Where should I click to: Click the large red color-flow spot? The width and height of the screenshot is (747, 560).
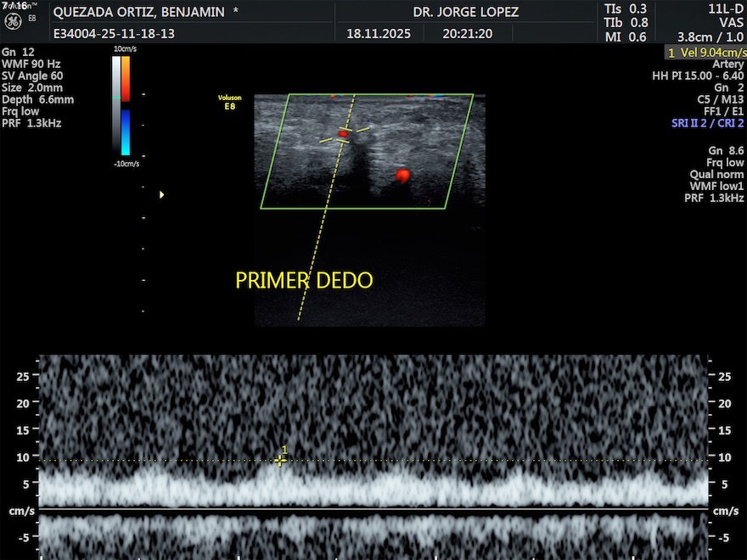click(402, 176)
